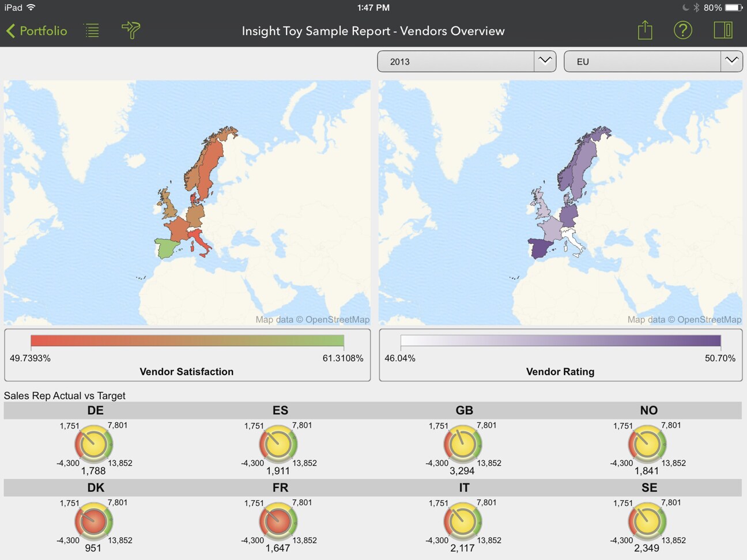Screen dimensions: 747x560
Task: Open the table of contents list icon
Action: 92,31
